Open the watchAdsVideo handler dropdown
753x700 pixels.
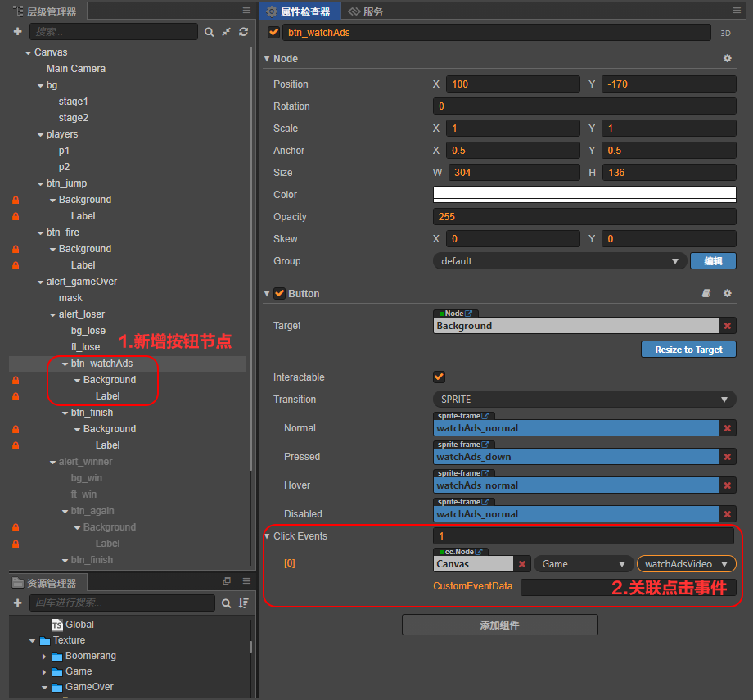[686, 564]
